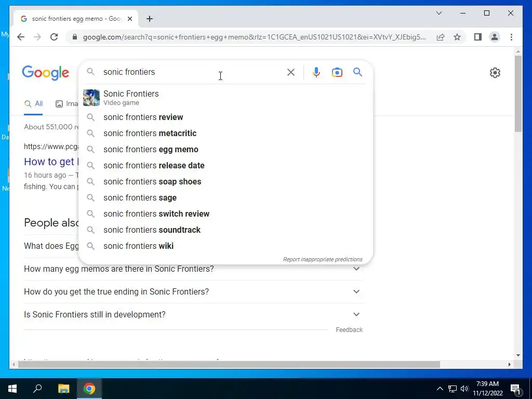Image resolution: width=532 pixels, height=399 pixels.
Task: Go to Google home via logo
Action: tap(46, 73)
